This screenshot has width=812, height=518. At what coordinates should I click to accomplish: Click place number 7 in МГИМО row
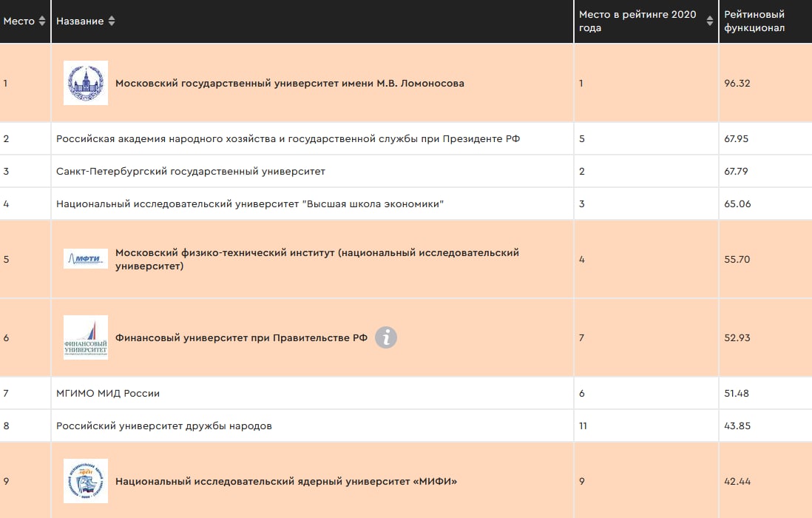tap(6, 393)
